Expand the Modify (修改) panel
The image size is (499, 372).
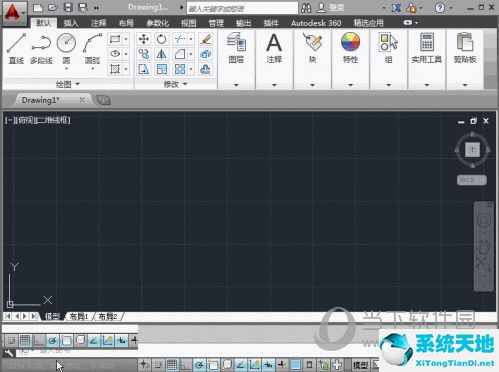point(175,84)
